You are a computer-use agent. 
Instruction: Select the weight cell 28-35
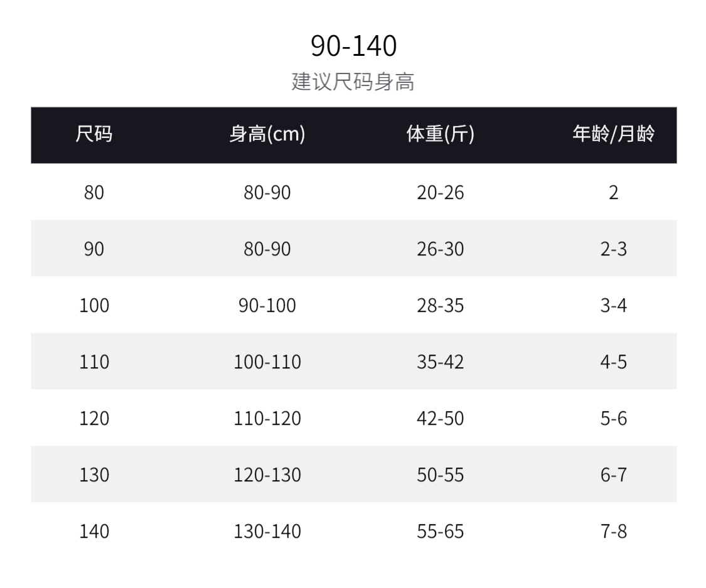click(x=441, y=305)
